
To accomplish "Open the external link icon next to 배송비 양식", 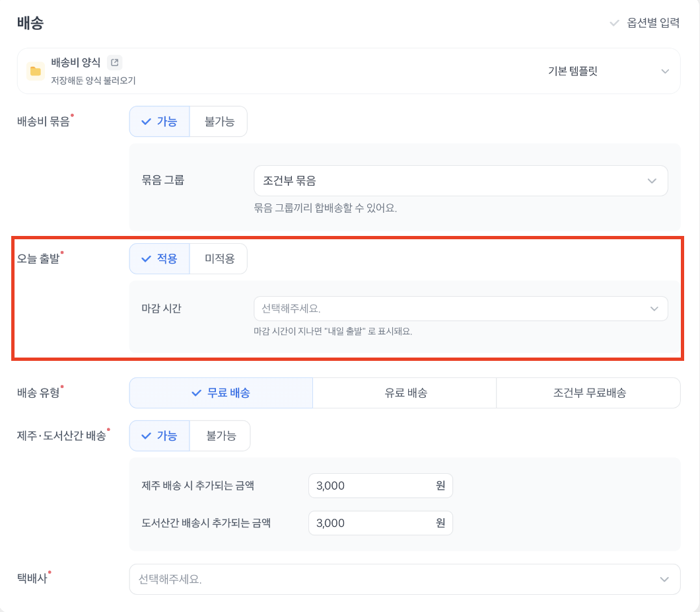I will (115, 63).
